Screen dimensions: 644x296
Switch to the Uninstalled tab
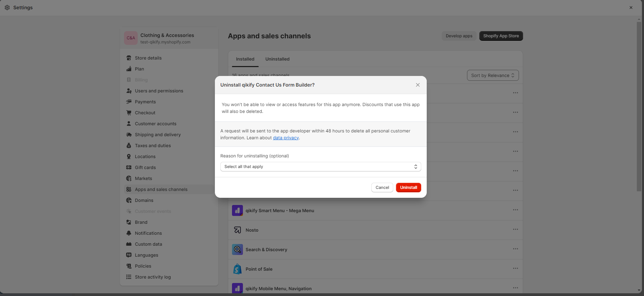pos(277,59)
